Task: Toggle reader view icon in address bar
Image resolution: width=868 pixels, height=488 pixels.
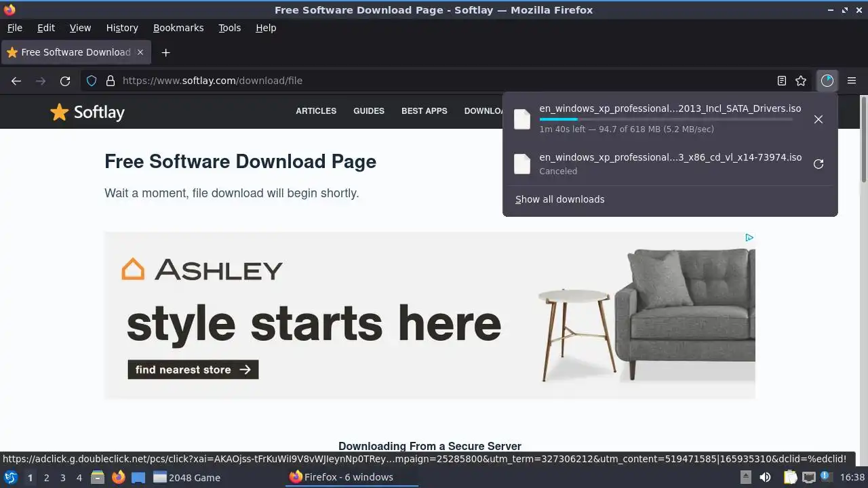Action: tap(782, 81)
